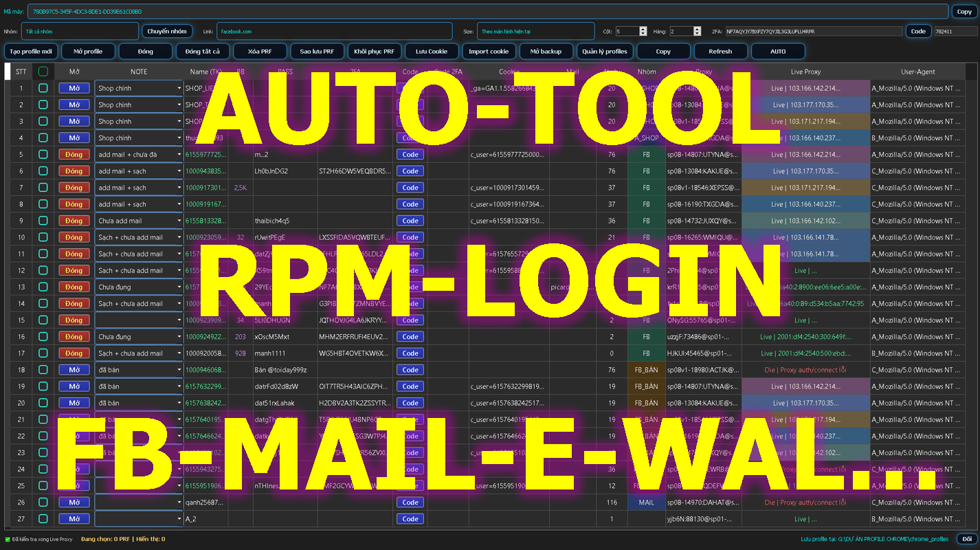Viewport: 980px width, 550px height.
Task: Tick the checkbox for row 22
Action: coord(43,436)
